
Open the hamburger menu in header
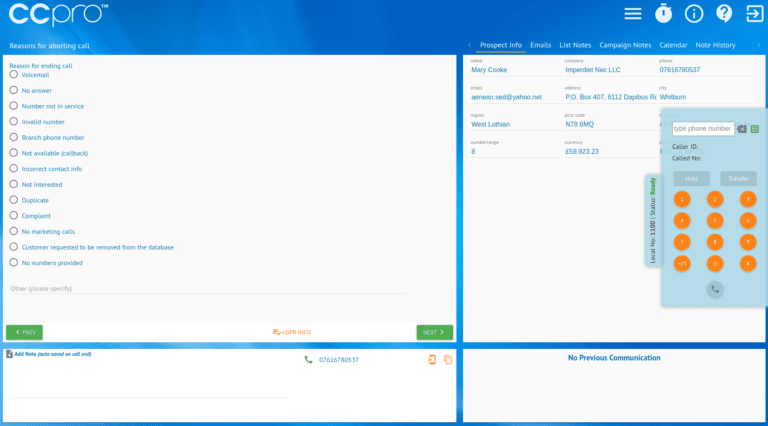click(x=633, y=14)
